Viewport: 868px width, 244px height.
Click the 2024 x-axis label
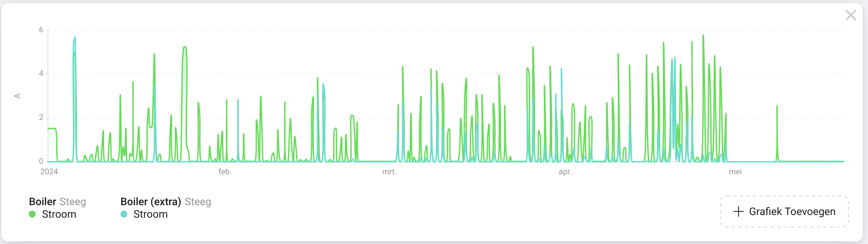coord(49,172)
